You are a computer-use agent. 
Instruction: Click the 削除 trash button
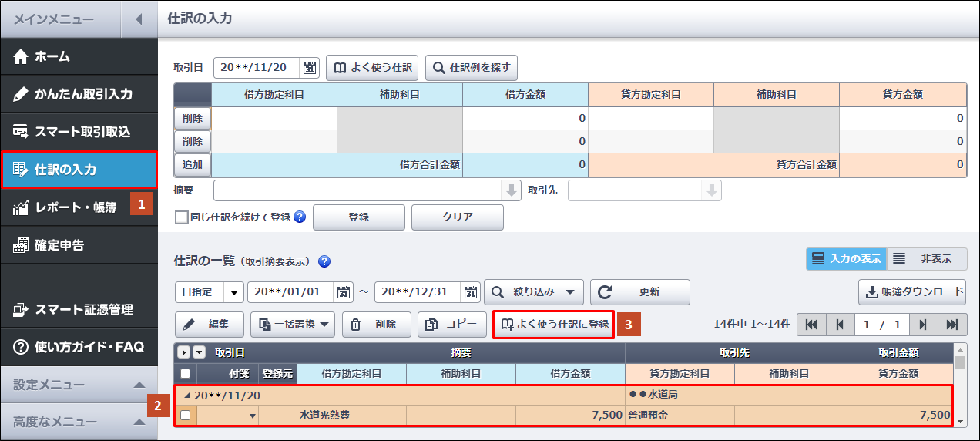(376, 325)
